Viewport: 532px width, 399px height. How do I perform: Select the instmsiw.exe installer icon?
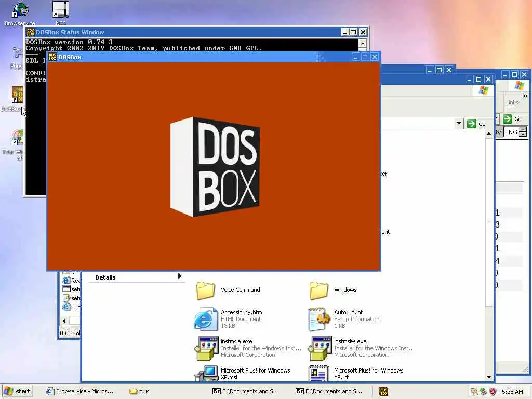point(320,348)
